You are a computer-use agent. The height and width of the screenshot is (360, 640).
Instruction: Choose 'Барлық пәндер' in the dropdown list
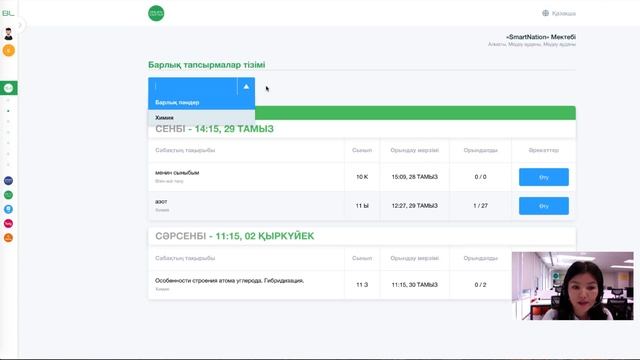point(202,102)
